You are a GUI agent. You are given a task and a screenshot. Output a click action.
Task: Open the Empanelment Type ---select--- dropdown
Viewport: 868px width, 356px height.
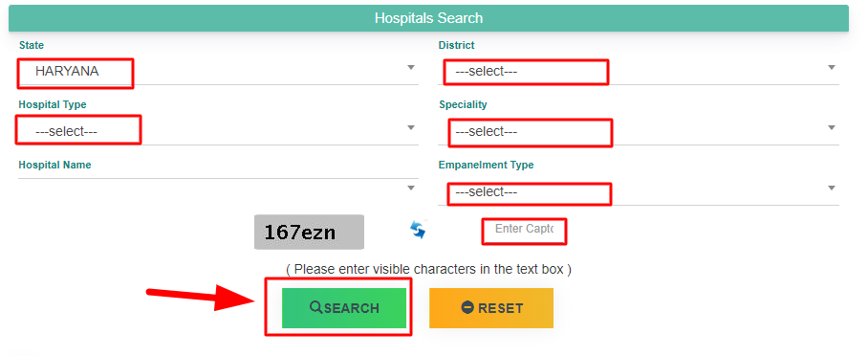tap(639, 192)
